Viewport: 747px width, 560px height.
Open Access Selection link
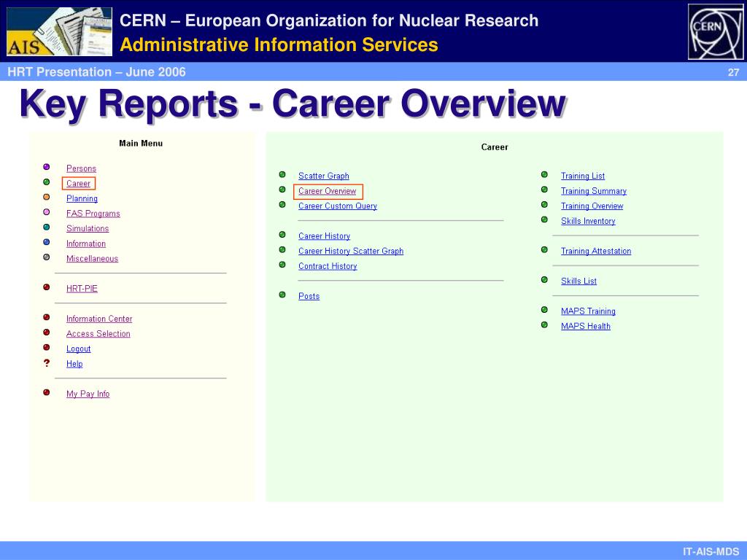[98, 334]
